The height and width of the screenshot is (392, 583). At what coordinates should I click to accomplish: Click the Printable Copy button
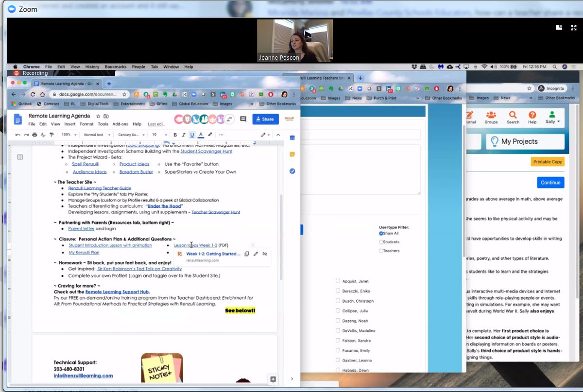click(548, 162)
